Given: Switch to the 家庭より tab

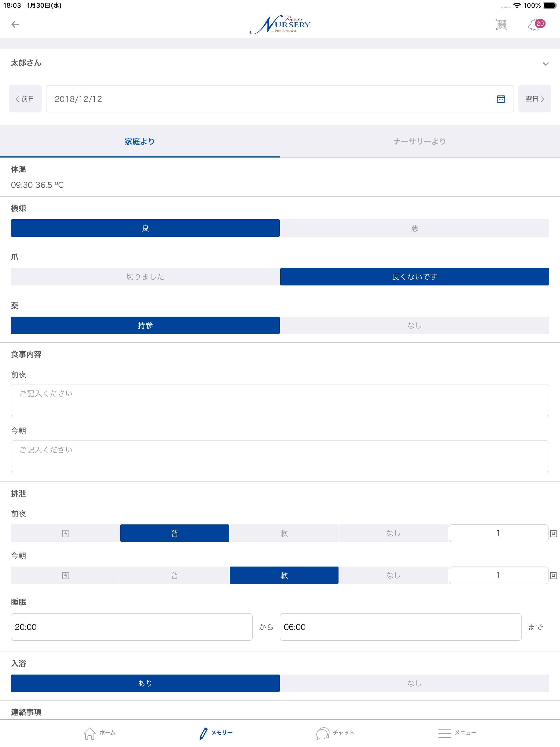Looking at the screenshot, I should (x=140, y=141).
